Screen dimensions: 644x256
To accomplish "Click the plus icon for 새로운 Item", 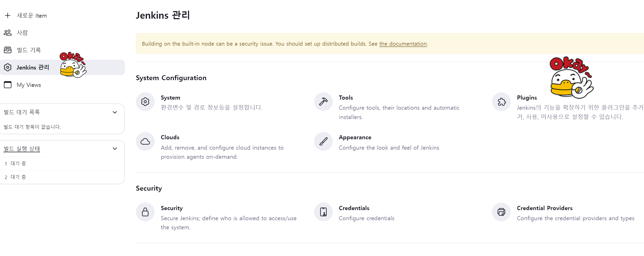I will tap(8, 16).
